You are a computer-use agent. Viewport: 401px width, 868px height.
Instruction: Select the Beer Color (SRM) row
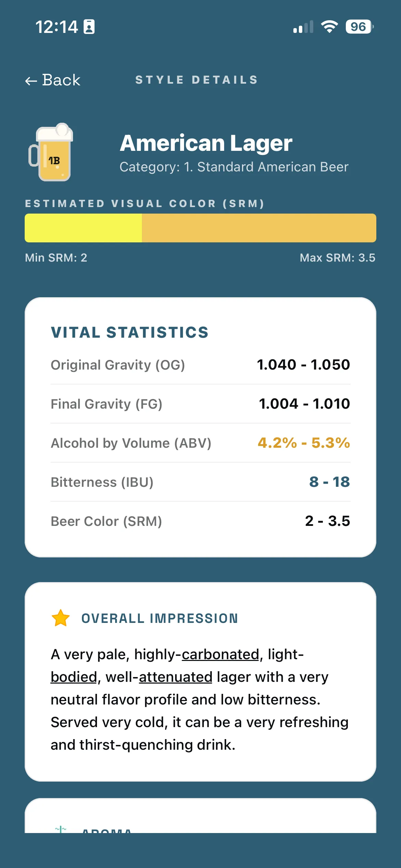coord(200,521)
